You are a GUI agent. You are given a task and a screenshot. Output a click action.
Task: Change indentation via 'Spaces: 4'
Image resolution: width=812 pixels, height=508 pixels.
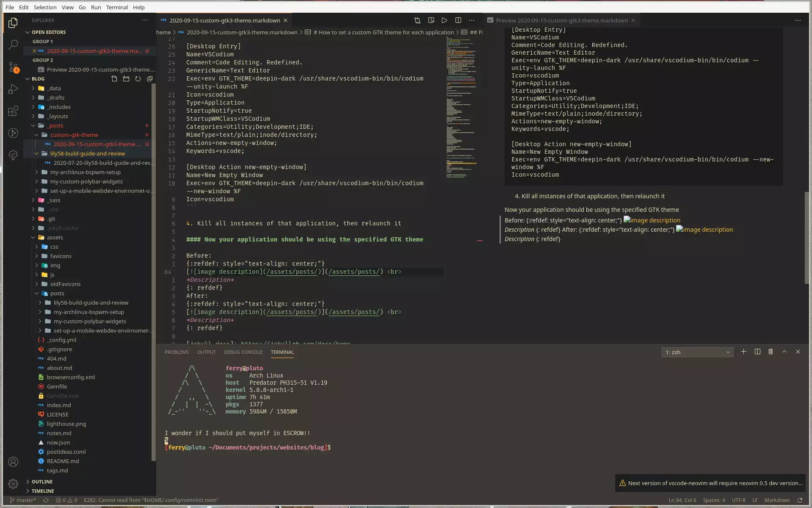coord(714,500)
